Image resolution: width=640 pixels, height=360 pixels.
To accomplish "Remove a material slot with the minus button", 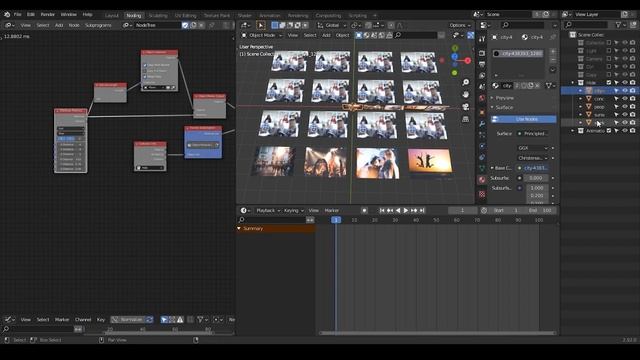I will point(553,60).
